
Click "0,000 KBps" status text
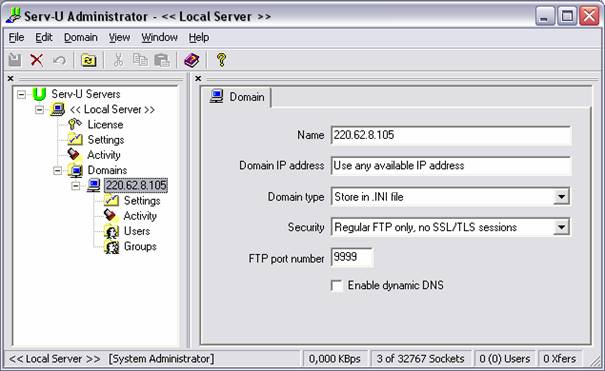click(335, 359)
